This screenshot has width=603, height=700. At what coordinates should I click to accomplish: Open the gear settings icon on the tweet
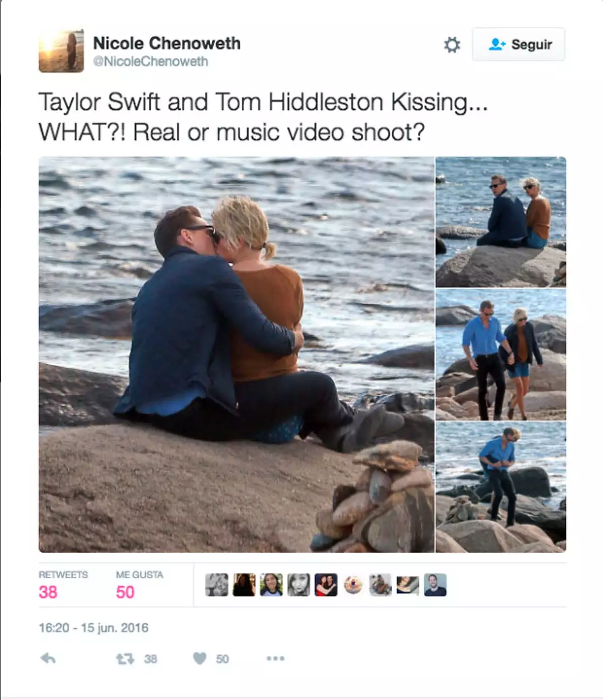pos(452,45)
